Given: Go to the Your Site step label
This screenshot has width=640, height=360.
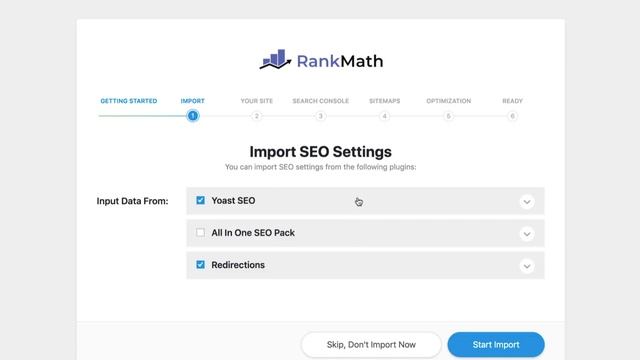Looking at the screenshot, I should coord(257,101).
